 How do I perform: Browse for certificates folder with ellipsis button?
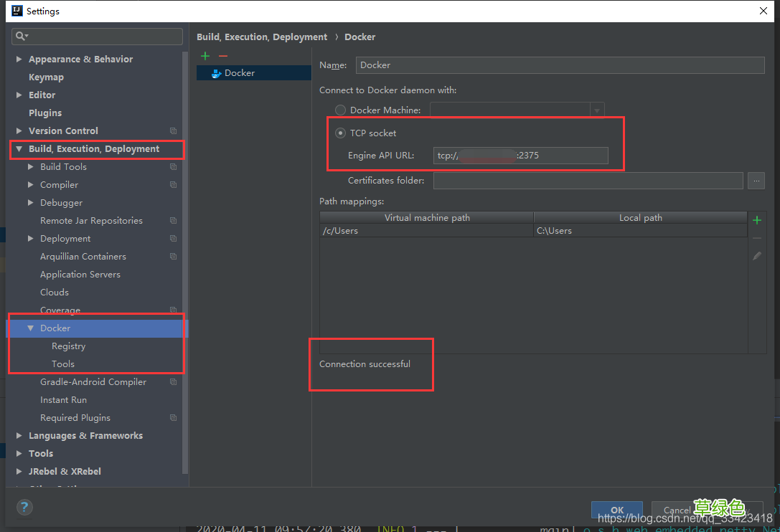pos(756,181)
